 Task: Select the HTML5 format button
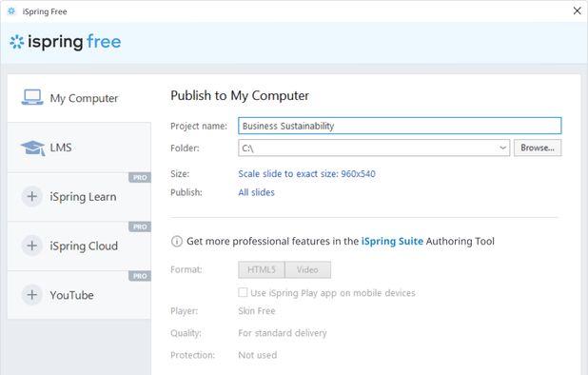pos(262,269)
